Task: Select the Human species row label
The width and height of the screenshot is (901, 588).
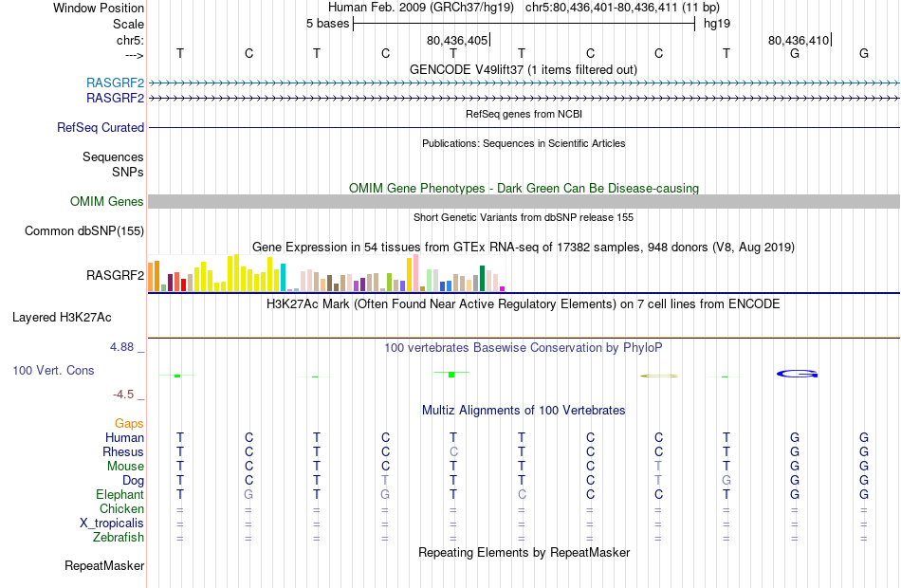Action: point(124,438)
